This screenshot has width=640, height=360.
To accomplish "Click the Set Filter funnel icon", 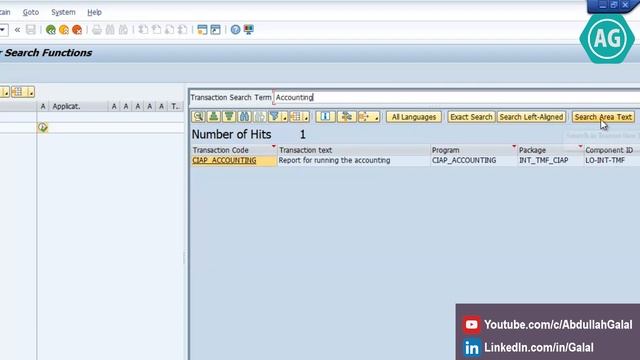I will click(274, 117).
